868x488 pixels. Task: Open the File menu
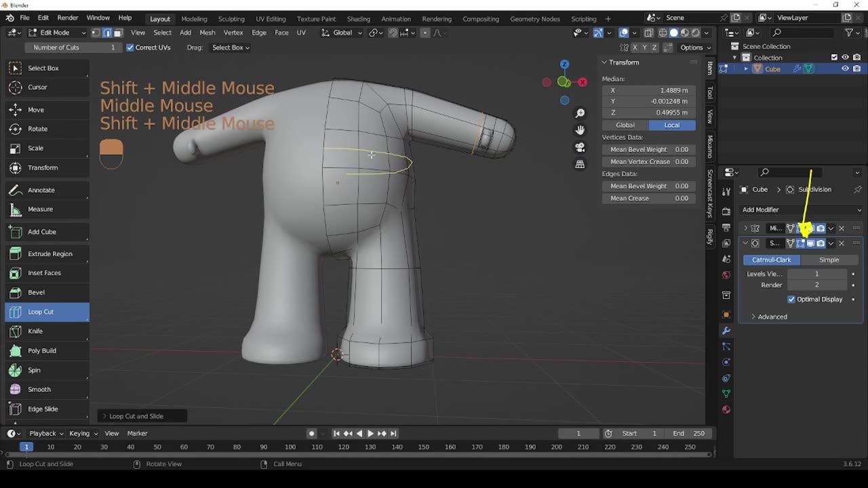tap(24, 18)
